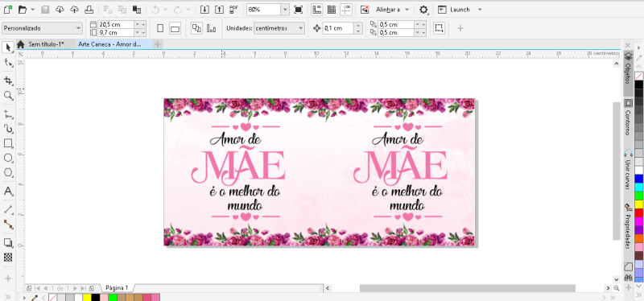Click the page width field 20,5 cm
The width and height of the screenshot is (644, 301).
point(116,25)
